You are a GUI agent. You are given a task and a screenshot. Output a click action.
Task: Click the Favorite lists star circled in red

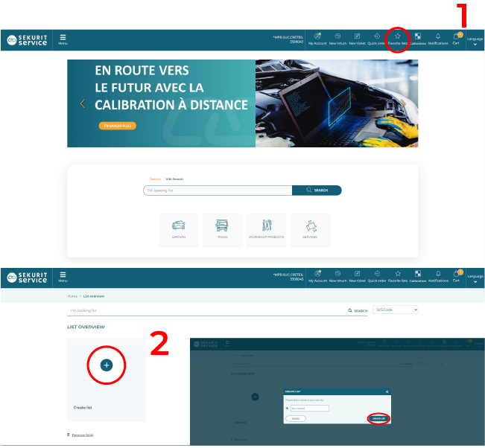(x=398, y=37)
